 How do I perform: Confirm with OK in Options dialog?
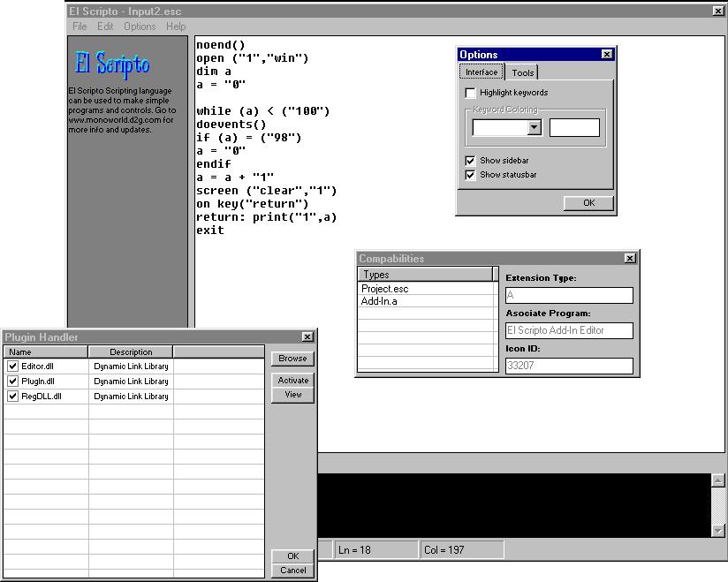pyautogui.click(x=588, y=203)
